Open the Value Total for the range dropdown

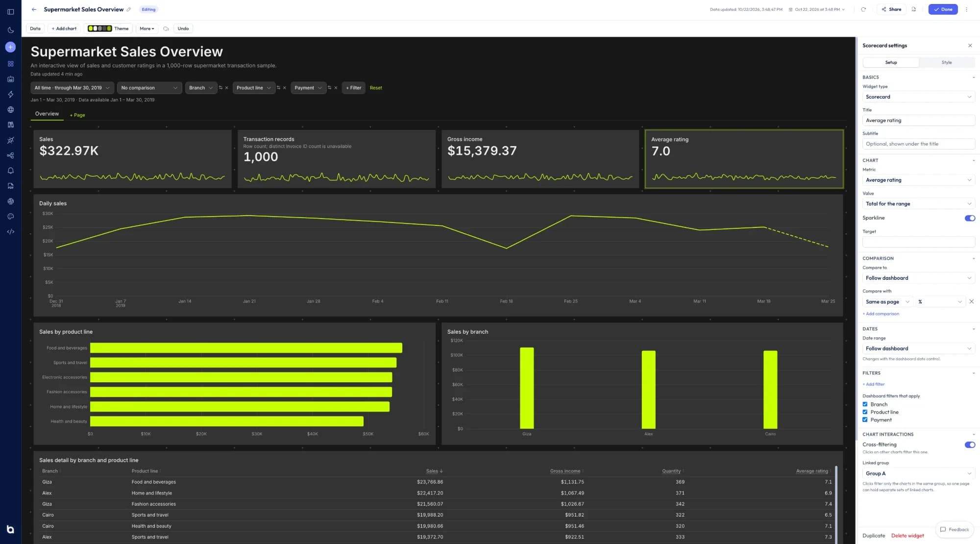[x=918, y=204]
